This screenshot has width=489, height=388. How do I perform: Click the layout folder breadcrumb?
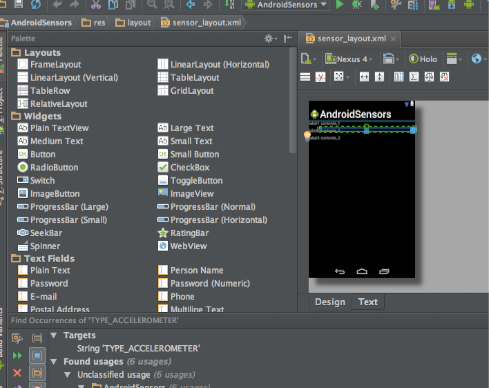point(133,23)
